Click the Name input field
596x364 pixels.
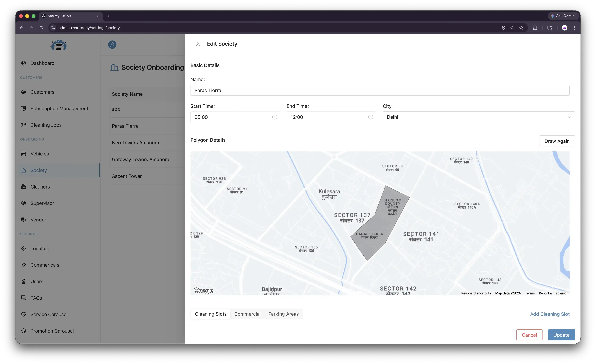tap(380, 90)
